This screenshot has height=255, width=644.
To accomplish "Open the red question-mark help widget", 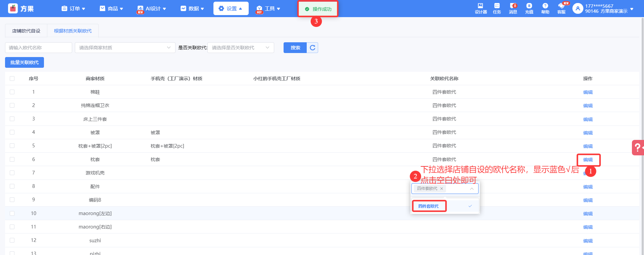I will 638,148.
